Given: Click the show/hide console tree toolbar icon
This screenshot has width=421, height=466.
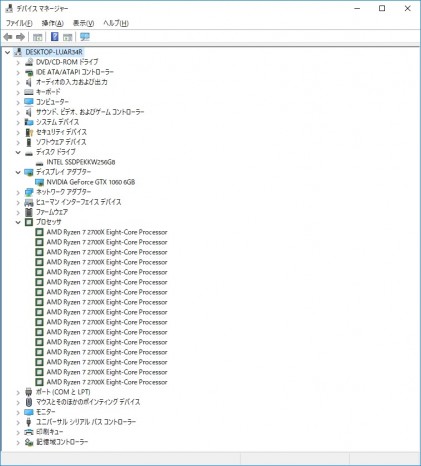Looking at the screenshot, I should click(37, 37).
